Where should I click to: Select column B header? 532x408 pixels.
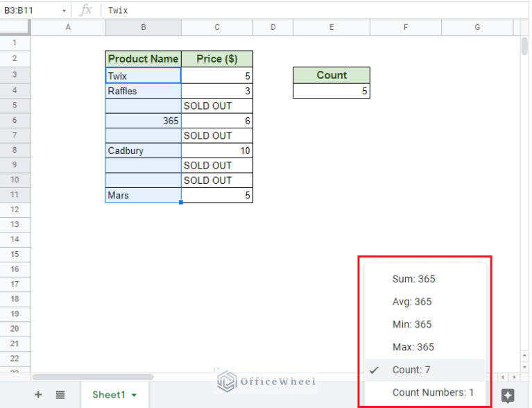143,27
